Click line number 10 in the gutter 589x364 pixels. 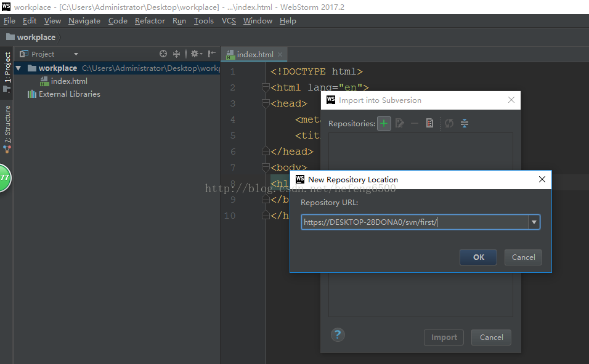(x=230, y=216)
